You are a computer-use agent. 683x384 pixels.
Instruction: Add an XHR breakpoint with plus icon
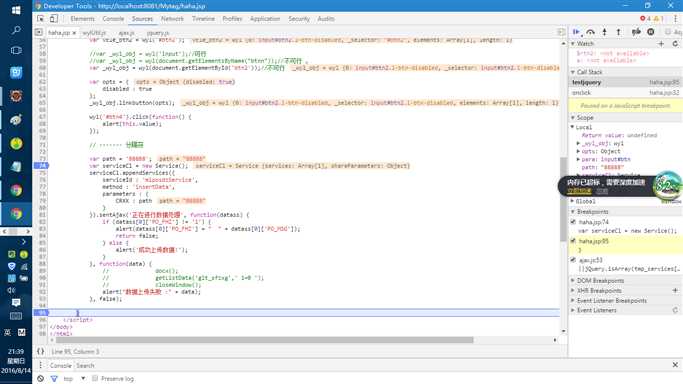[x=675, y=290]
